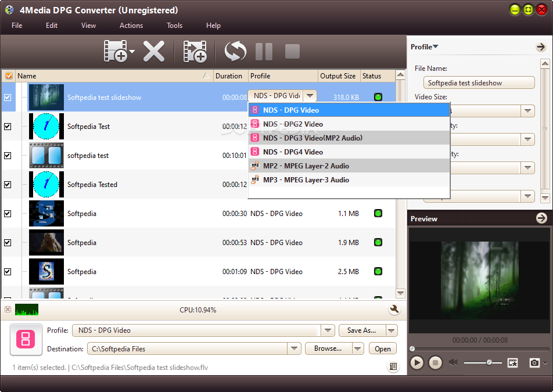Click the Add Profile/Clip toolbar icon

point(195,51)
